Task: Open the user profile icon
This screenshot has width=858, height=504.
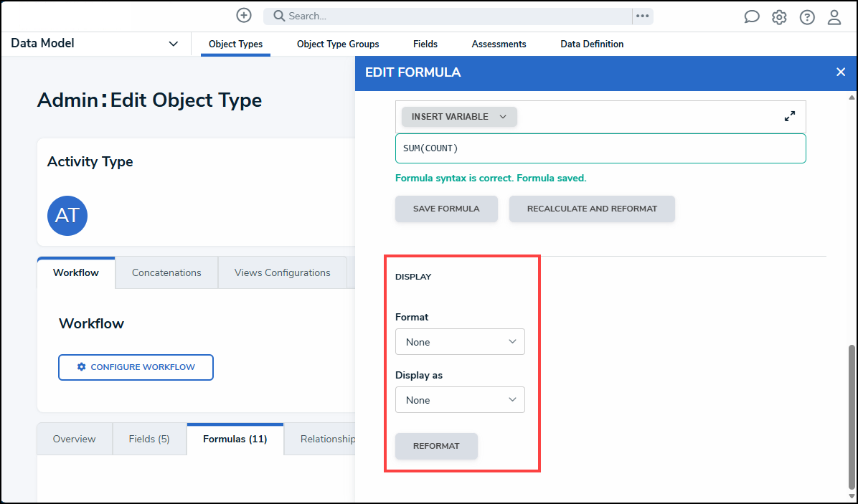Action: tap(834, 17)
